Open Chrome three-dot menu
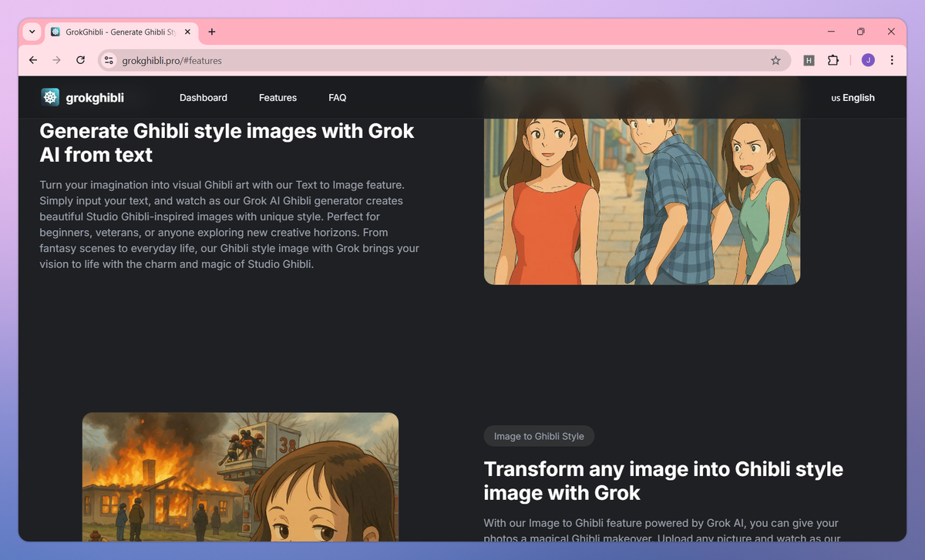Image resolution: width=925 pixels, height=560 pixels. (x=892, y=60)
